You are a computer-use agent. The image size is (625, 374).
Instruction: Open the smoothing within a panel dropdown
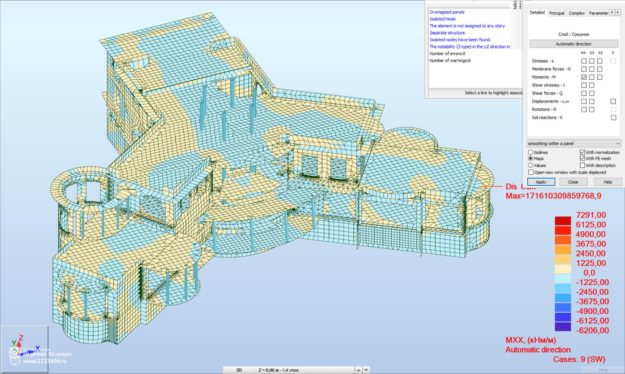(574, 143)
